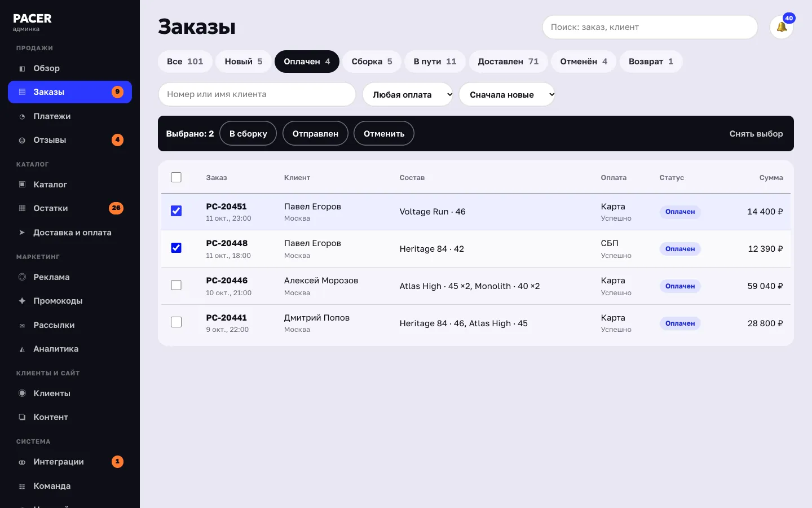Click the Обзор sidebar icon
The width and height of the screenshot is (812, 508).
(x=22, y=68)
